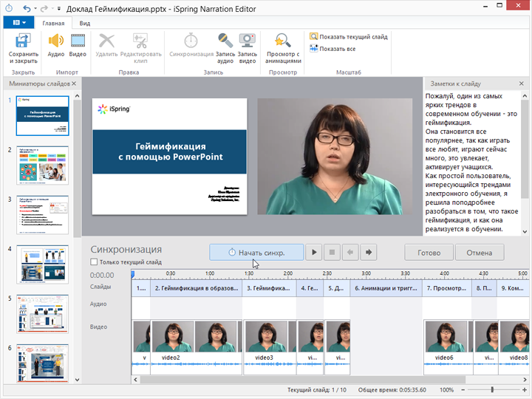This screenshot has height=399, width=532.
Task: Click timeline scroll left arrow
Action: (135, 380)
